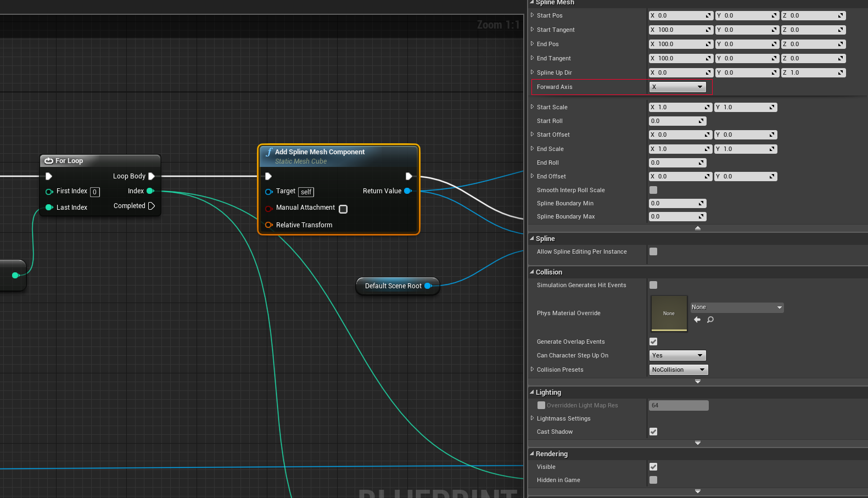Edit Start Tangent X value field
The height and width of the screenshot is (498, 868).
point(681,30)
